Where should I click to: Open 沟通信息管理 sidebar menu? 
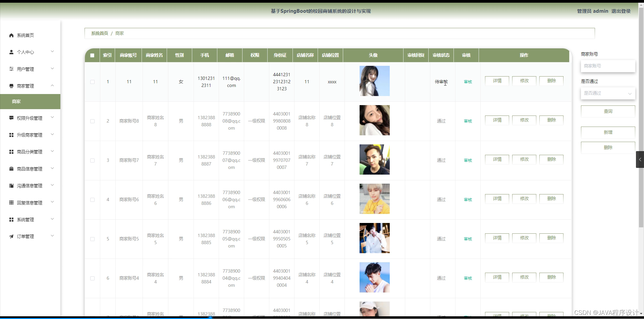pos(30,186)
